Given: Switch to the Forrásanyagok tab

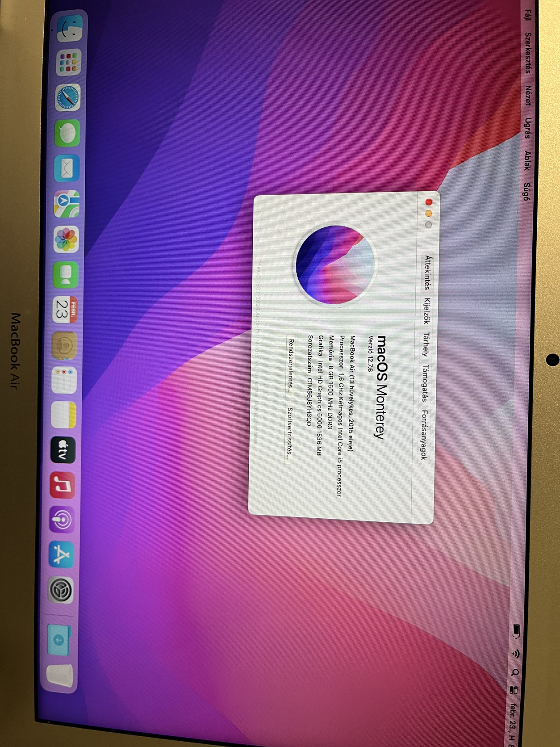Looking at the screenshot, I should pos(423,435).
